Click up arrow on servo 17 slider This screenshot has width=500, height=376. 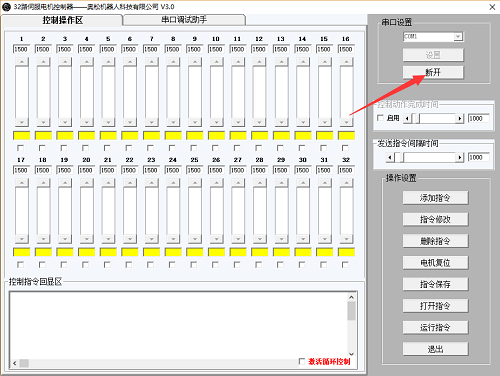click(22, 183)
